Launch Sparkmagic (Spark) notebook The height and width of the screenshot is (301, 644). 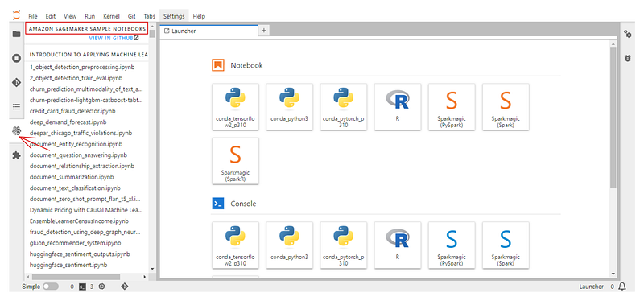[x=506, y=107]
